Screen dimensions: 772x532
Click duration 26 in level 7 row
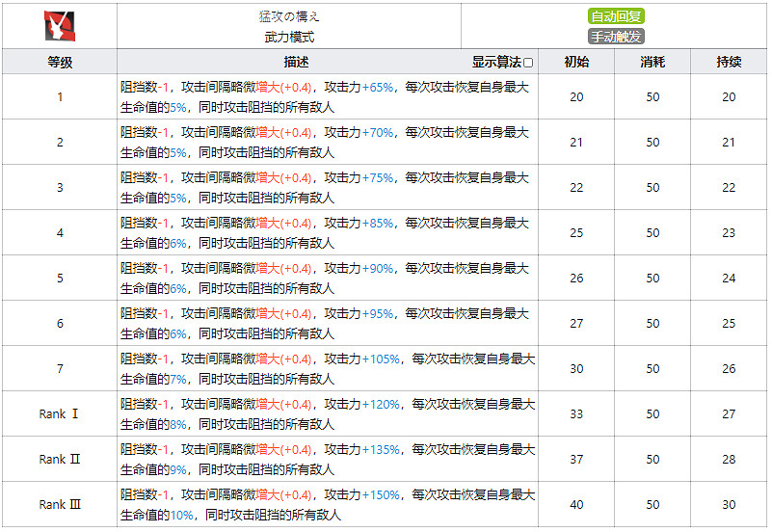[x=729, y=368]
